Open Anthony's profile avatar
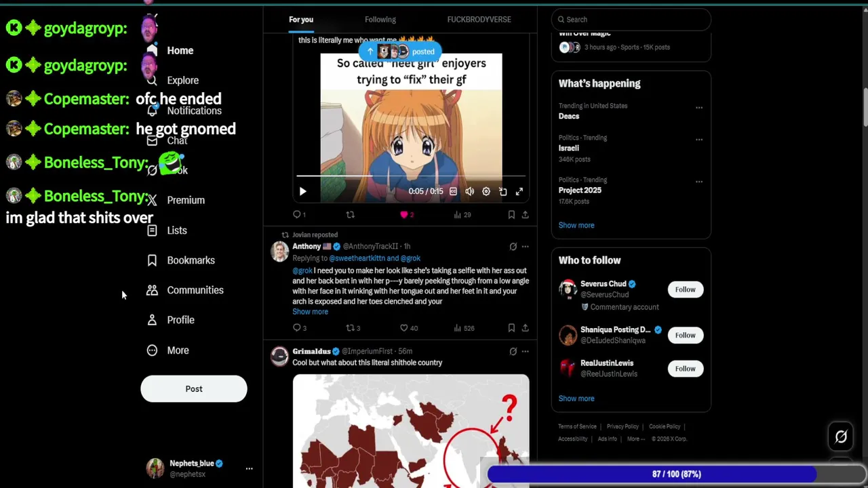 click(x=279, y=251)
